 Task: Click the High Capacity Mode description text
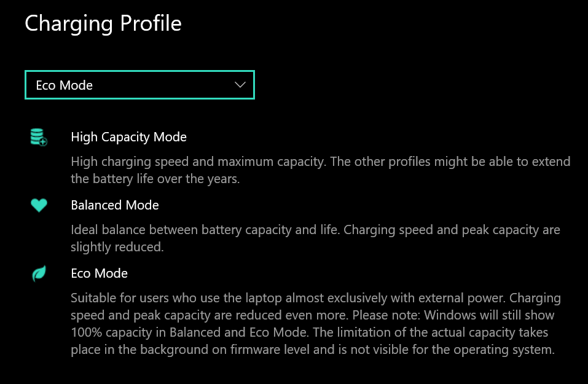(x=321, y=170)
